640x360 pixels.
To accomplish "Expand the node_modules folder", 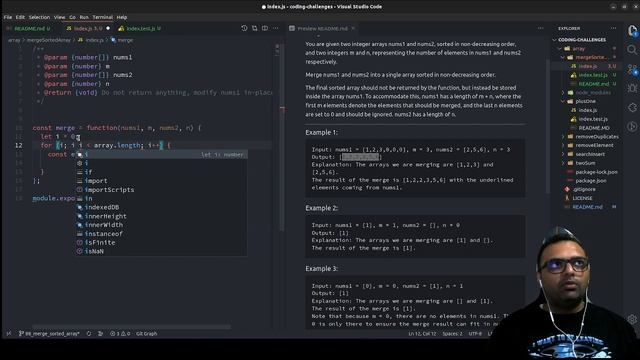I will (x=593, y=93).
